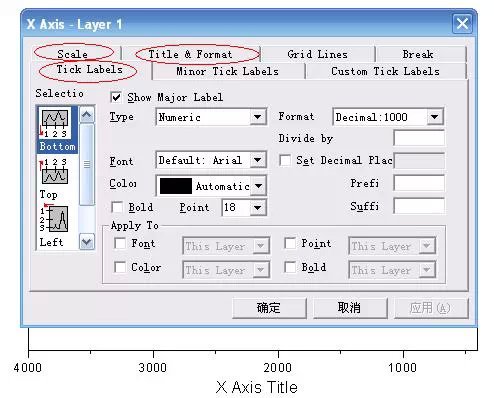The width and height of the screenshot is (494, 398).
Task: Check Apply To Bold checkbox
Action: tap(290, 267)
